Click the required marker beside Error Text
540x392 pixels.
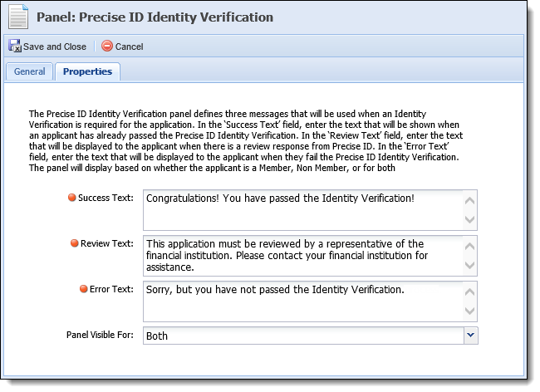pos(84,289)
